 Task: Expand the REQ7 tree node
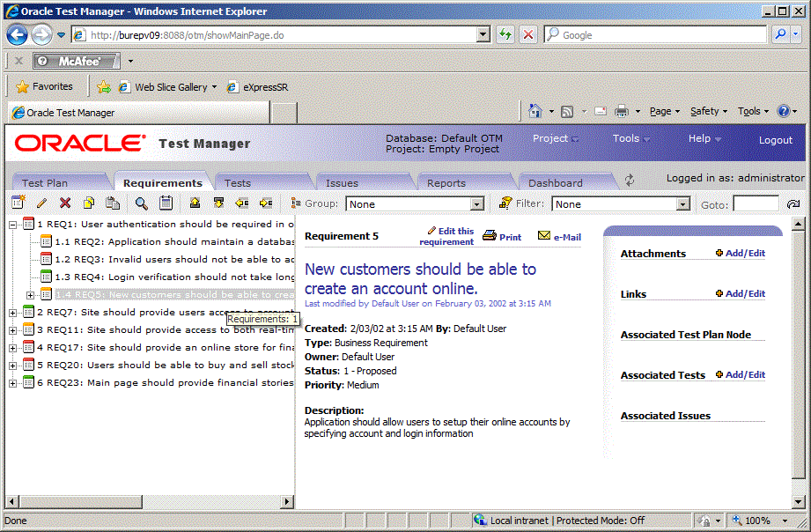13,313
